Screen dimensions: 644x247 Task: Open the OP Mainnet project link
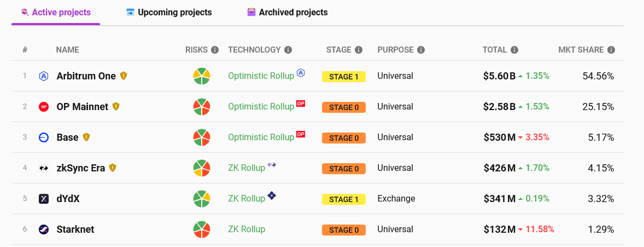click(83, 107)
